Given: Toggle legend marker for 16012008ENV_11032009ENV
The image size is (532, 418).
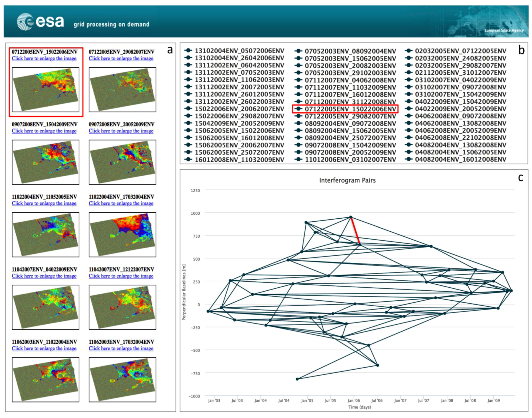Looking at the screenshot, I should pos(188,160).
